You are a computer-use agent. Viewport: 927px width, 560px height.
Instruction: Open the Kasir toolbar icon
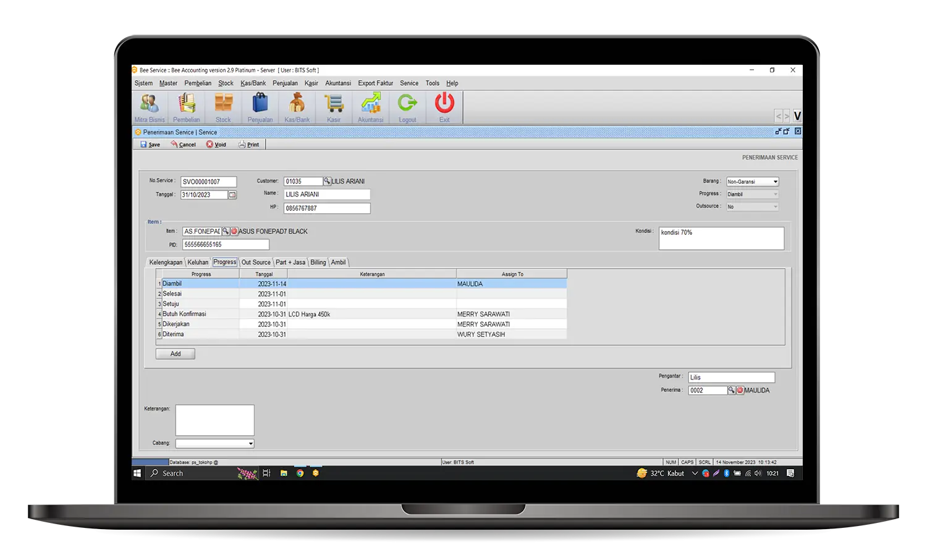tap(334, 108)
